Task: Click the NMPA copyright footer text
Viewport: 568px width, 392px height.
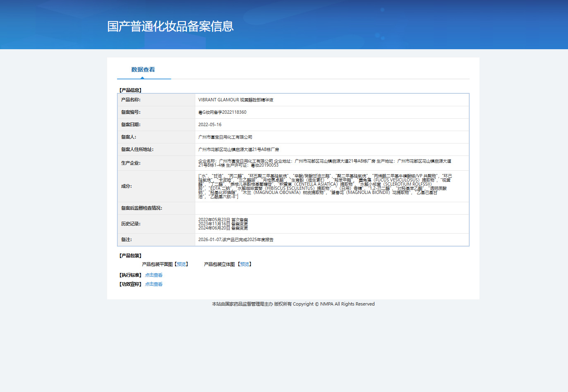Action: tap(293, 304)
